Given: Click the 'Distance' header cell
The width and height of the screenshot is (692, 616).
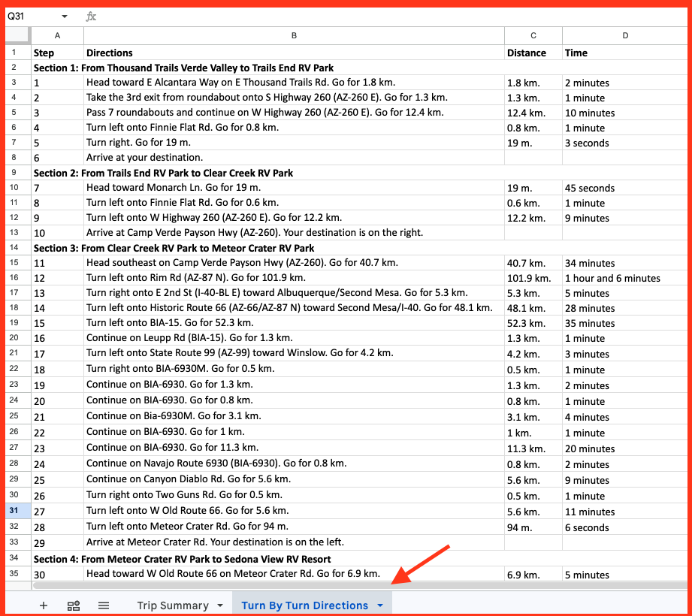Looking at the screenshot, I should 533,53.
